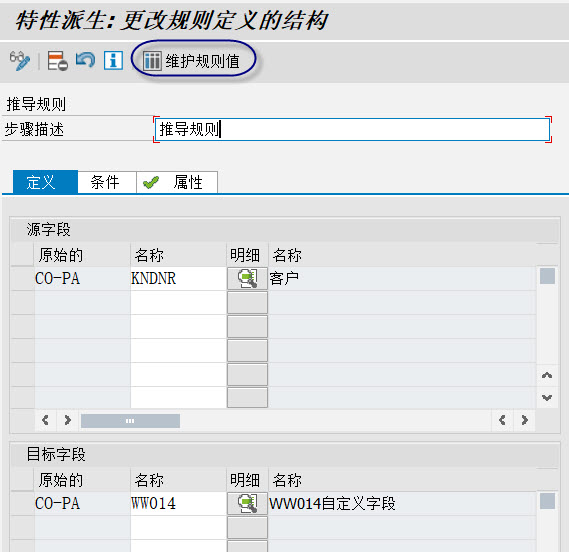Select CO-PA cell in source fields table
This screenshot has height=552, width=569.
(82, 279)
